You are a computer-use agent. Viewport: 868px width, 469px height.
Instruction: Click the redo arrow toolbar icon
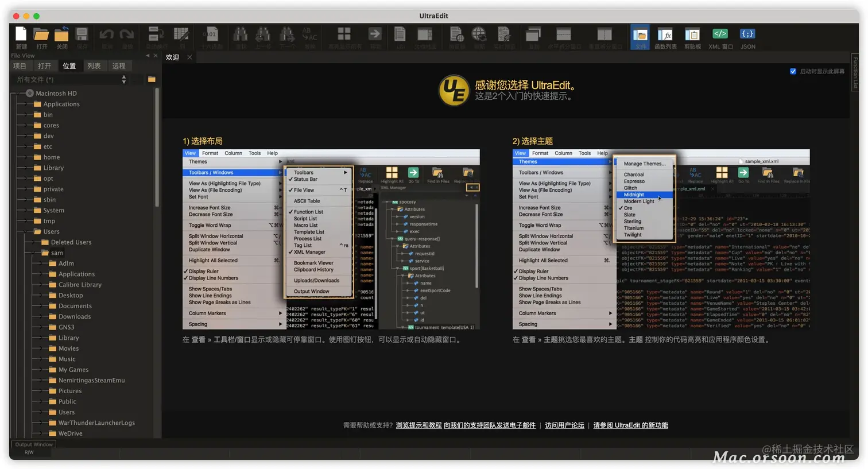[x=127, y=34]
